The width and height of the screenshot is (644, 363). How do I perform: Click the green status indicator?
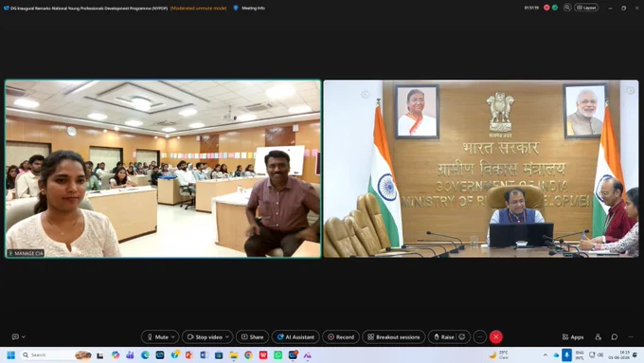[x=554, y=8]
